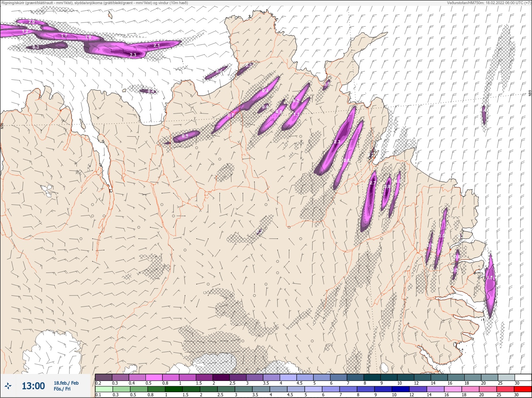Click the 1.2 precipitation value in the top-left band
The width and height of the screenshot is (532, 398).
tap(25, 32)
